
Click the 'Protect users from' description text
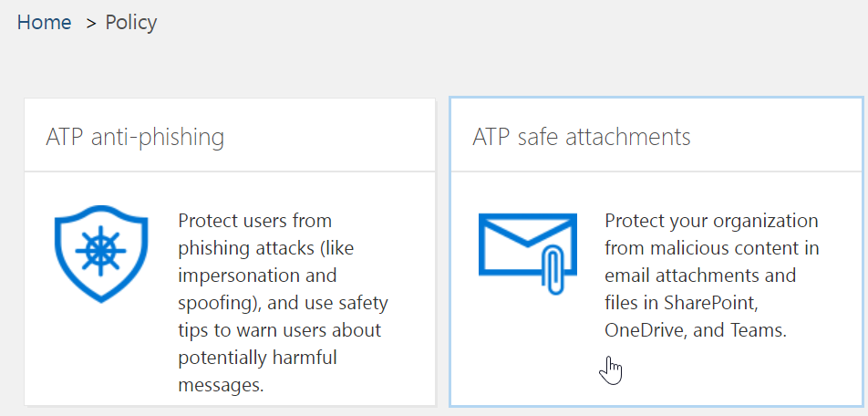coord(255,221)
